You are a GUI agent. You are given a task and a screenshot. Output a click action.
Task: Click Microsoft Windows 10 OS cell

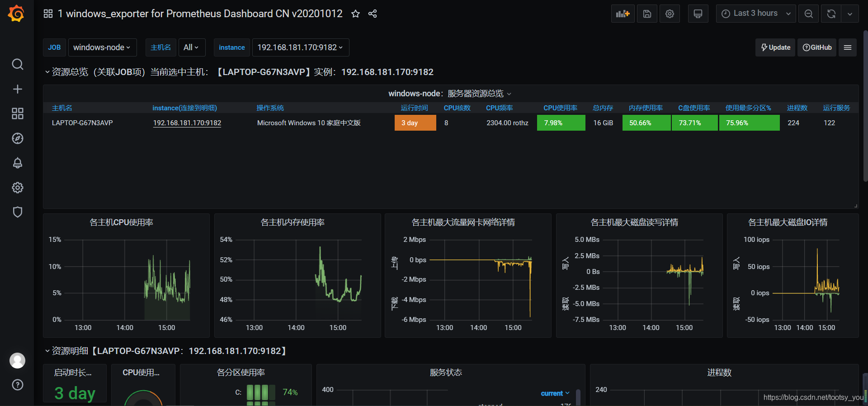309,123
